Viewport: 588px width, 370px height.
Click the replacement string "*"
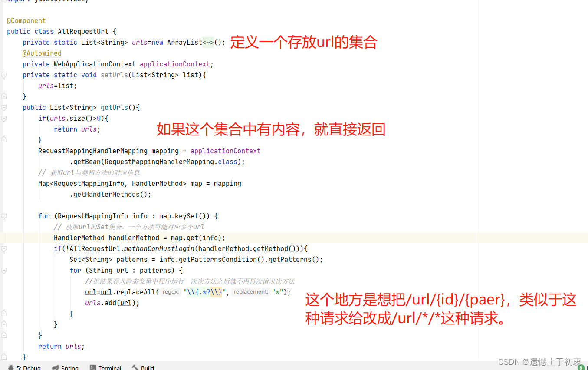[x=278, y=292]
